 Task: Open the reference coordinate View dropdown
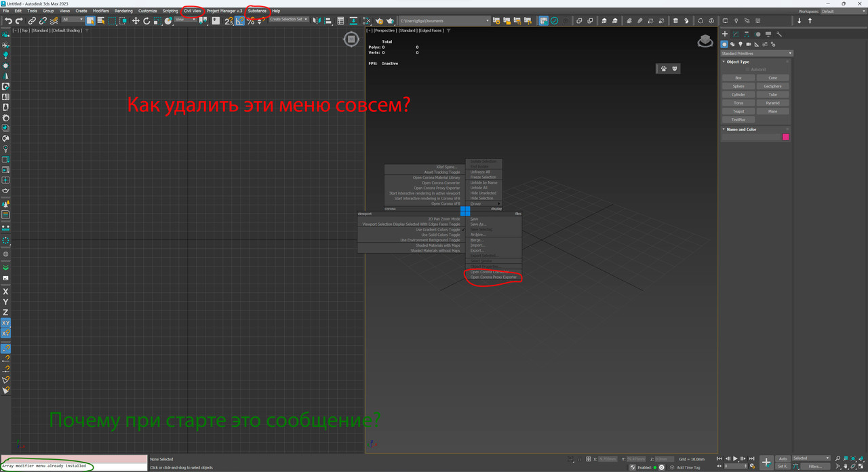coord(184,20)
